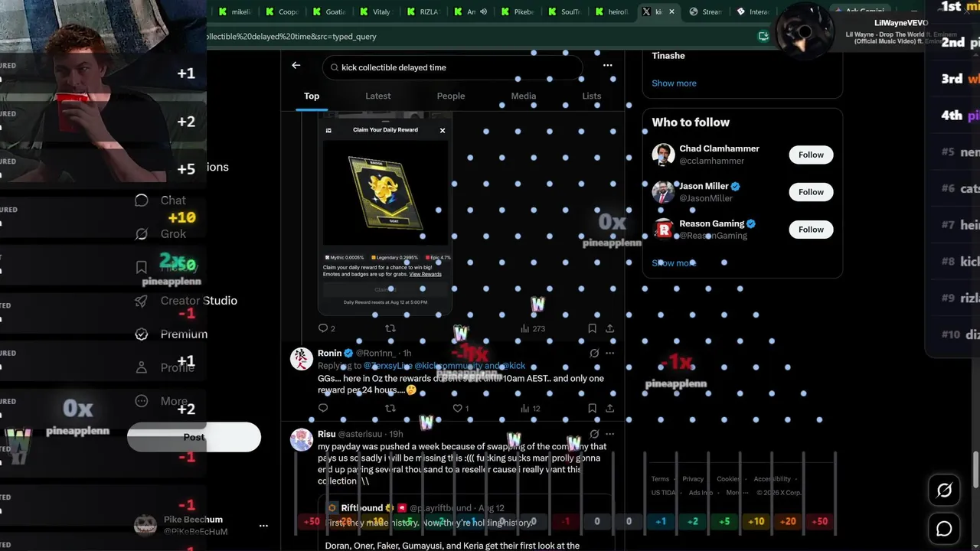The width and height of the screenshot is (980, 551).
Task: Open the Terms footer link
Action: [x=660, y=479]
